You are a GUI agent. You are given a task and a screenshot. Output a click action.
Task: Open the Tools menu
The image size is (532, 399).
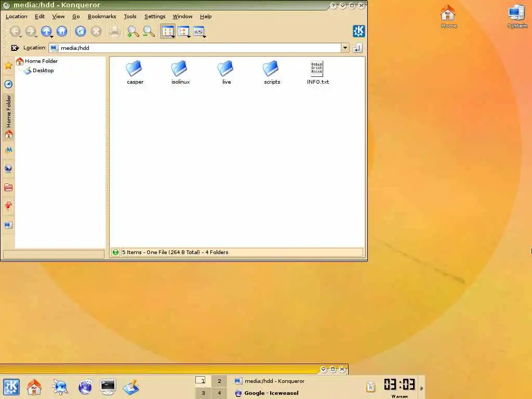130,16
